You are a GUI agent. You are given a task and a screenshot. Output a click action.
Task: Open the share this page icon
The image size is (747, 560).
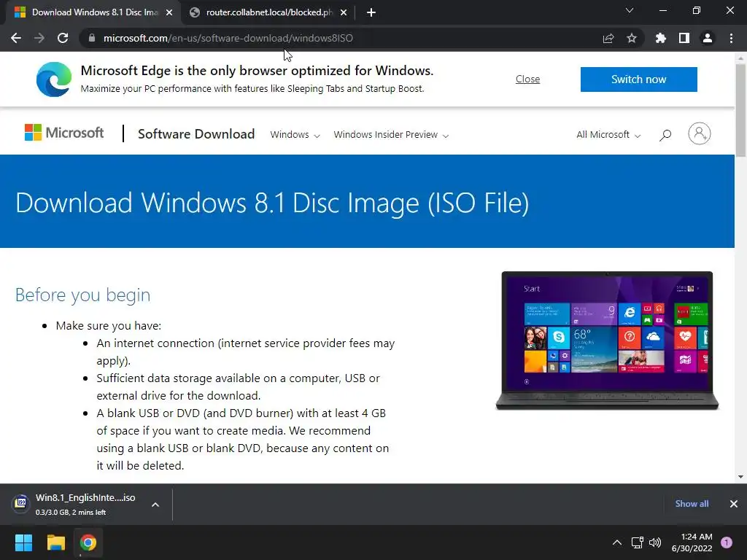point(608,38)
